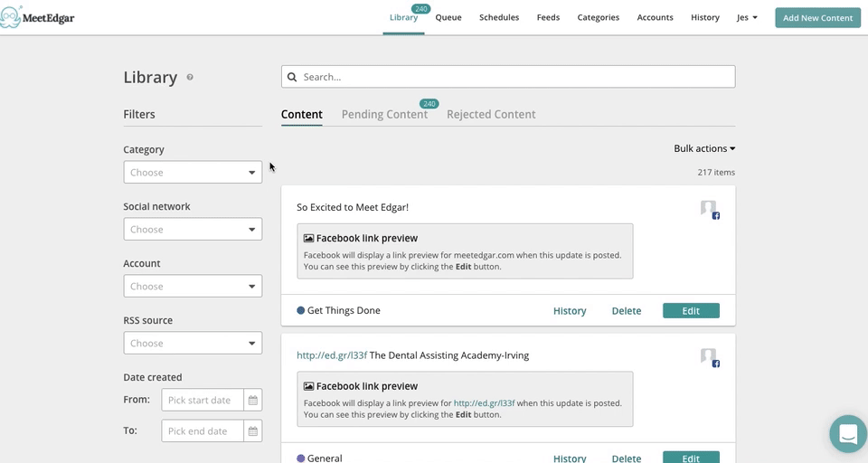The height and width of the screenshot is (463, 868).
Task: Click The Dental Assisting Academy-Irving text
Action: 449,355
